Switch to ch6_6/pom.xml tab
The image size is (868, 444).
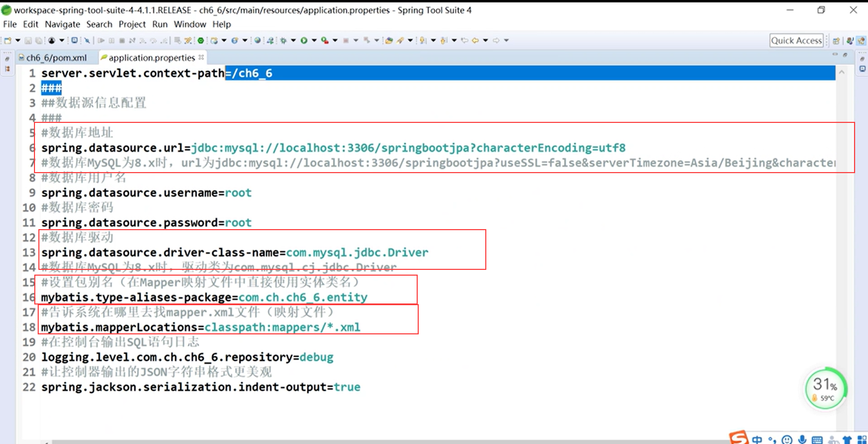pyautogui.click(x=56, y=58)
